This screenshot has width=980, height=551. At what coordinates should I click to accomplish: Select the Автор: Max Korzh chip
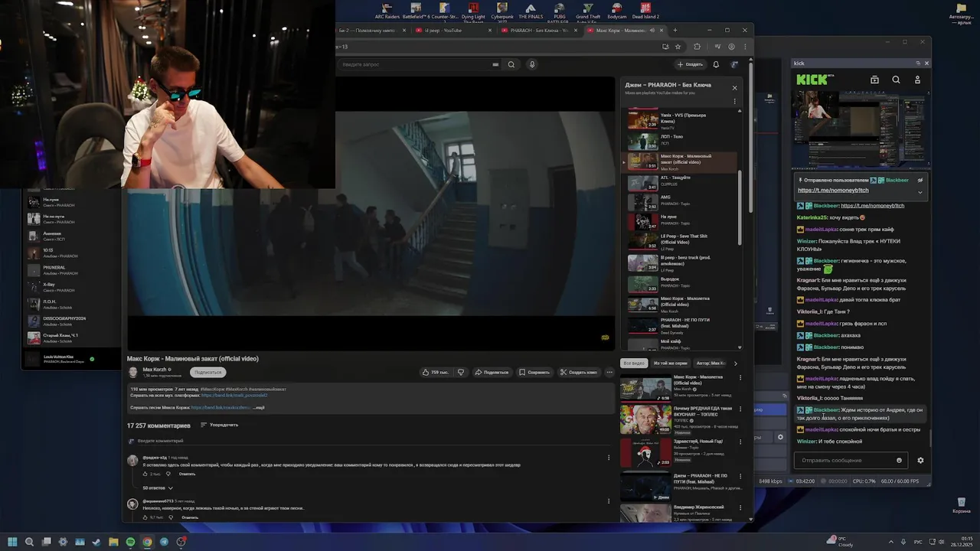pyautogui.click(x=711, y=363)
